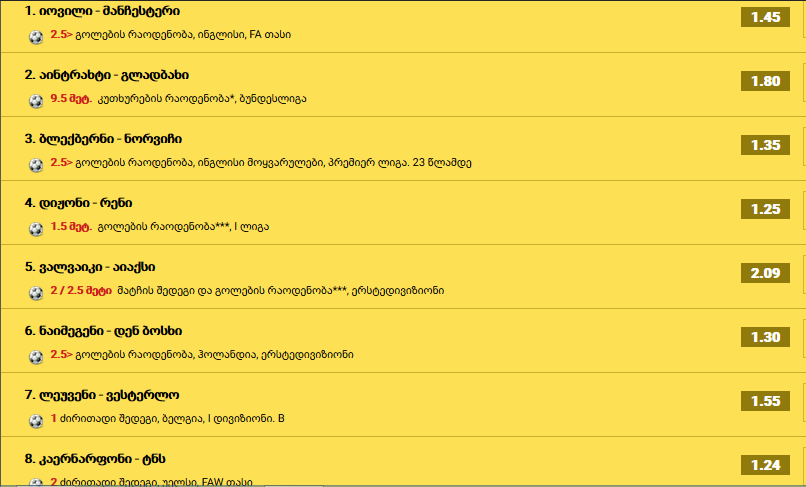Open match 1. იოვილი - მანჩესტერი title
Screen dimensions: 806x487
click(102, 11)
